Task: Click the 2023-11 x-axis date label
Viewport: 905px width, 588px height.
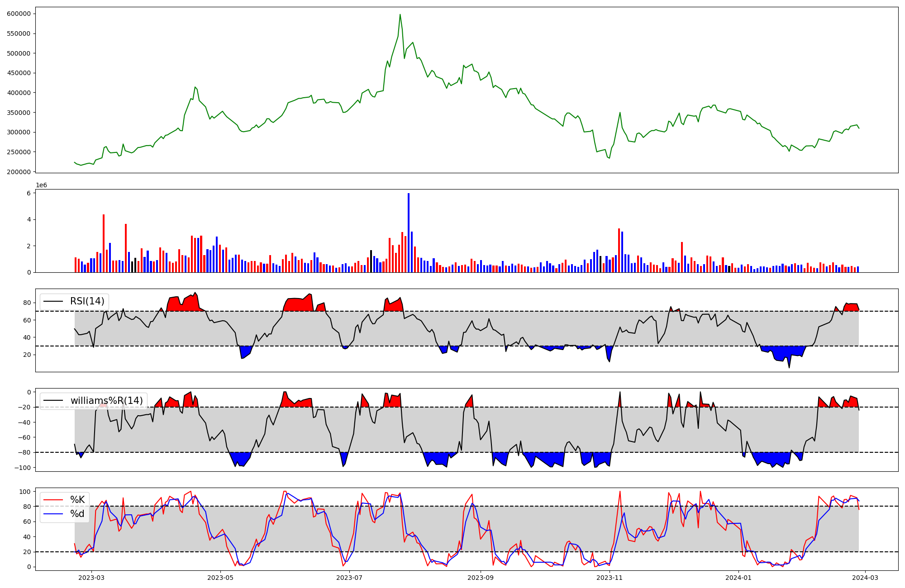Action: pos(610,578)
